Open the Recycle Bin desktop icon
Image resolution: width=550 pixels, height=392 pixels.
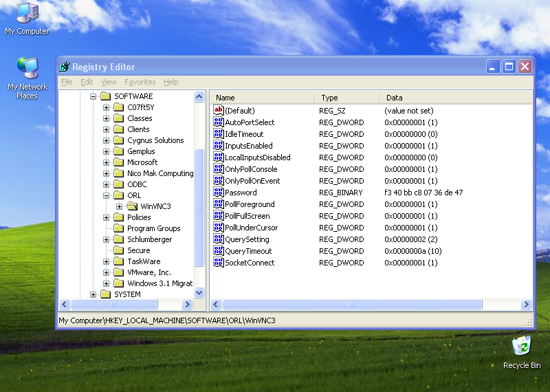coord(522,346)
